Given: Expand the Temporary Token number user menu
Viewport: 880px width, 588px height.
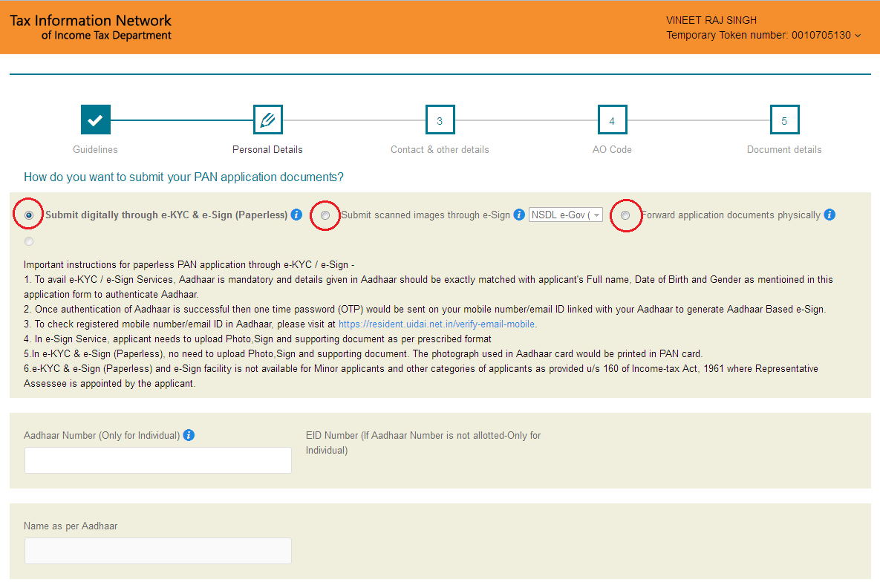Looking at the screenshot, I should point(763,35).
